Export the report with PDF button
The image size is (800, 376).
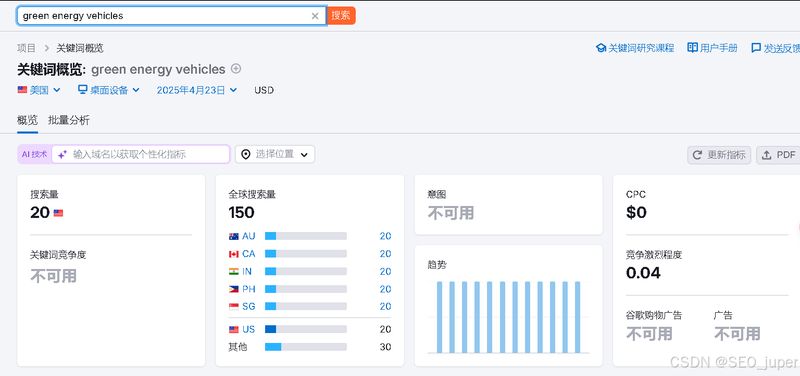click(778, 155)
